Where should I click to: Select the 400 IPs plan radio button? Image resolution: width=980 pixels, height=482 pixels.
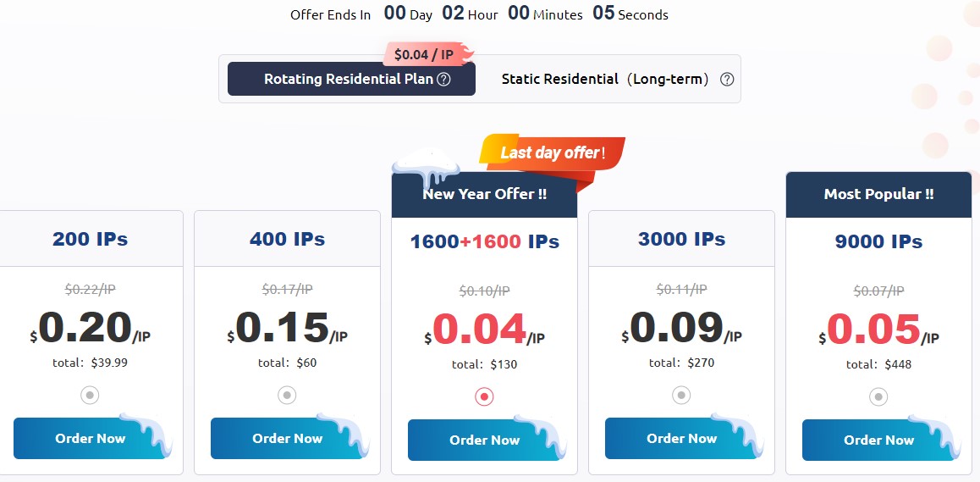pos(287,395)
